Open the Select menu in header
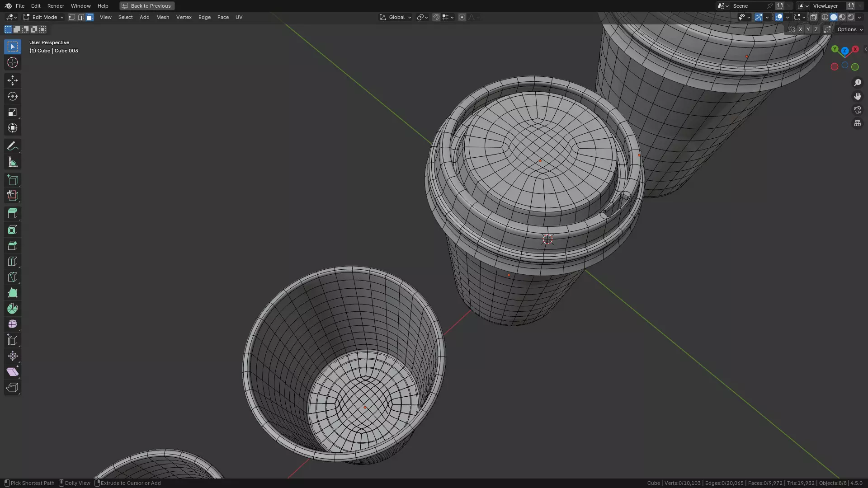868x488 pixels. 125,17
